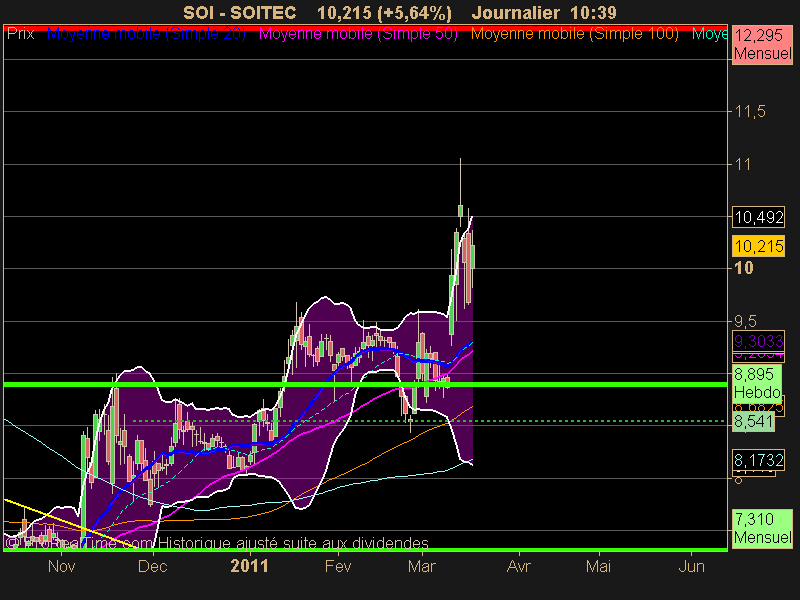Click the 11,5 price axis label
Screen dimensions: 800x600
tap(750, 111)
